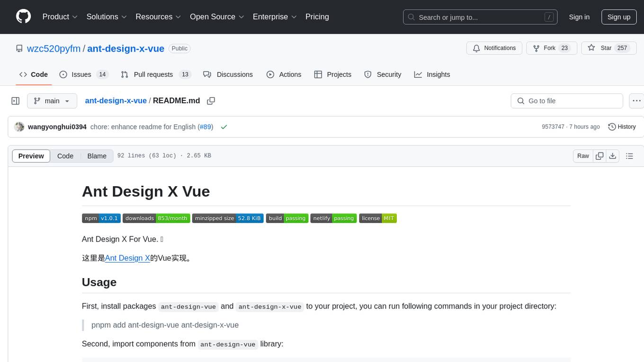Expand the Product menu
Image resolution: width=644 pixels, height=362 pixels.
60,17
